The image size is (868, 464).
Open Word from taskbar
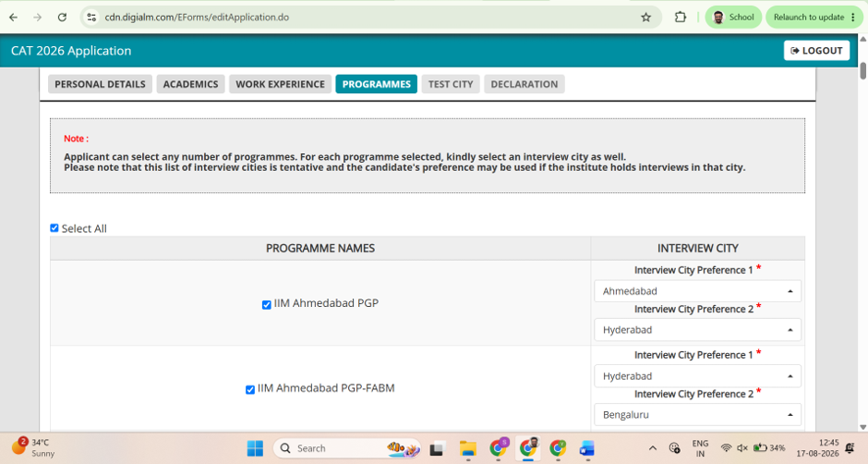click(587, 448)
